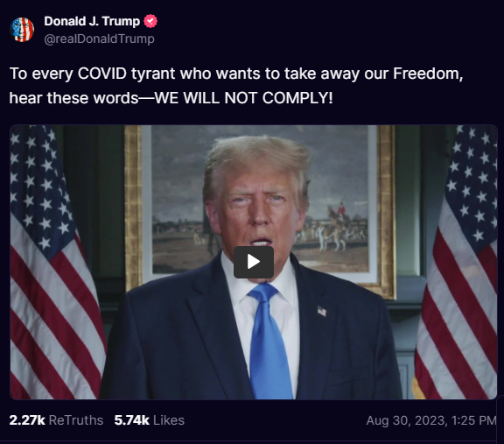
Task: Open the flag-painted profile avatar
Action: coord(22,30)
